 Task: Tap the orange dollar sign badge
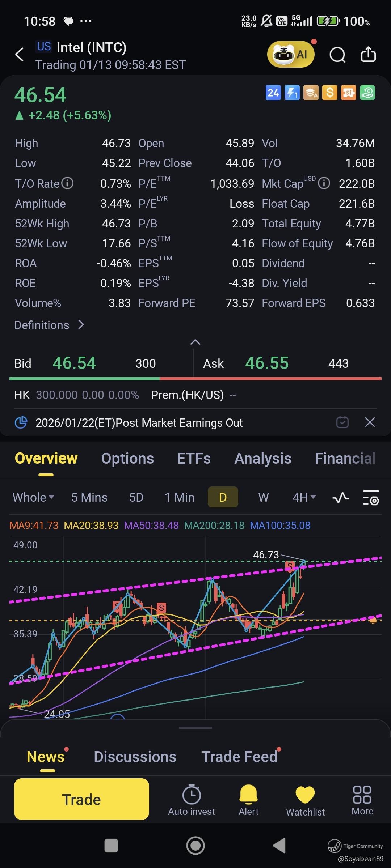click(x=330, y=93)
